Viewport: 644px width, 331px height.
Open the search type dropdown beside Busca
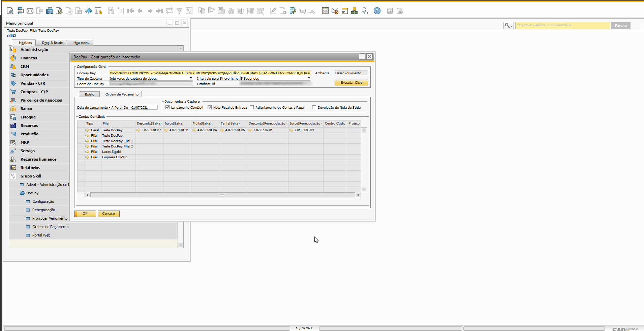508,26
